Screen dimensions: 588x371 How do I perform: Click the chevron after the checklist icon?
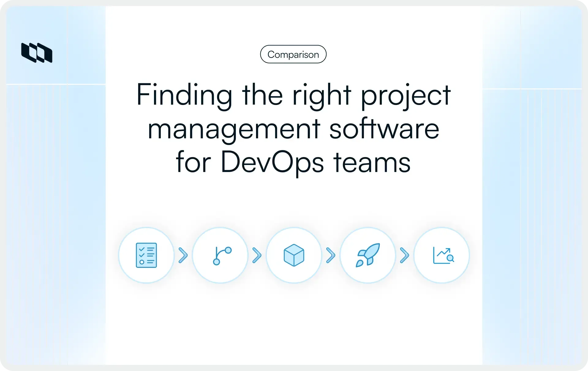(x=183, y=255)
